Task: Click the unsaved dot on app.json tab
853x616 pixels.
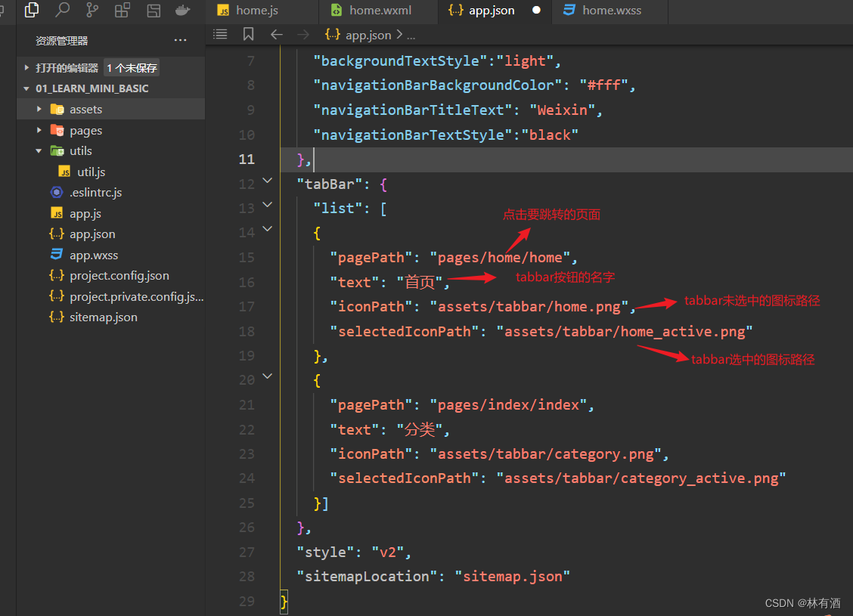Action: (x=536, y=11)
